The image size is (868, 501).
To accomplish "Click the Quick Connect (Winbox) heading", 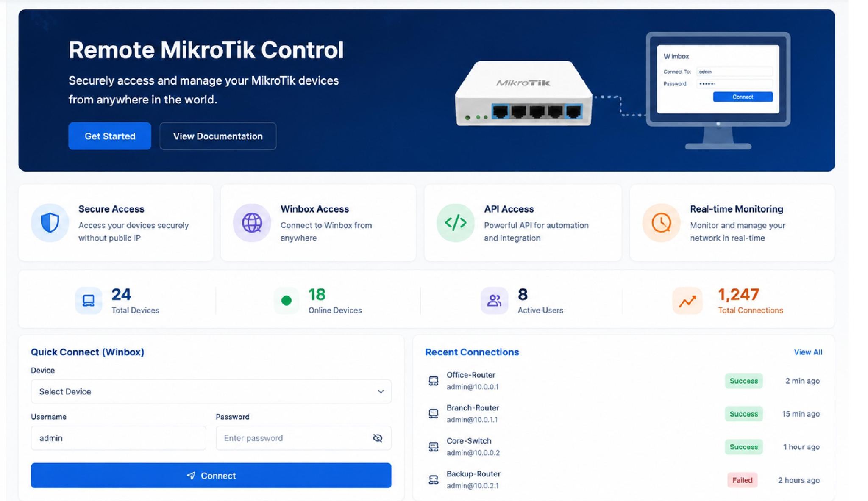I will tap(87, 352).
